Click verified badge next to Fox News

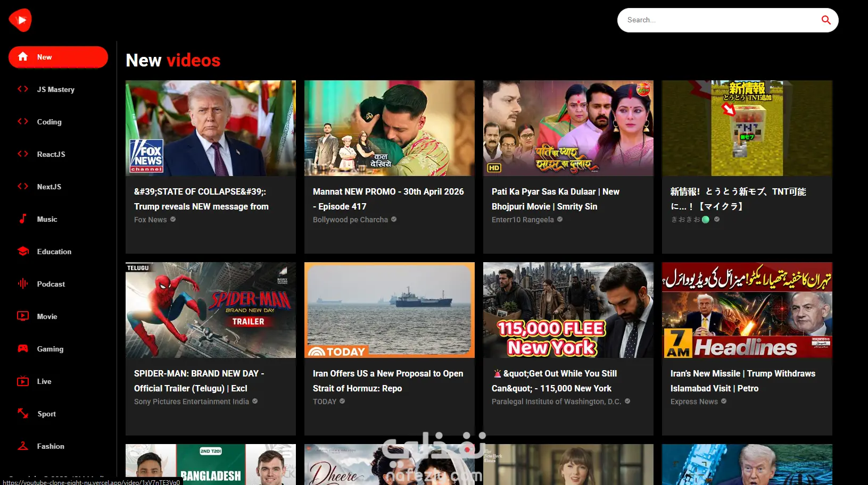click(173, 219)
